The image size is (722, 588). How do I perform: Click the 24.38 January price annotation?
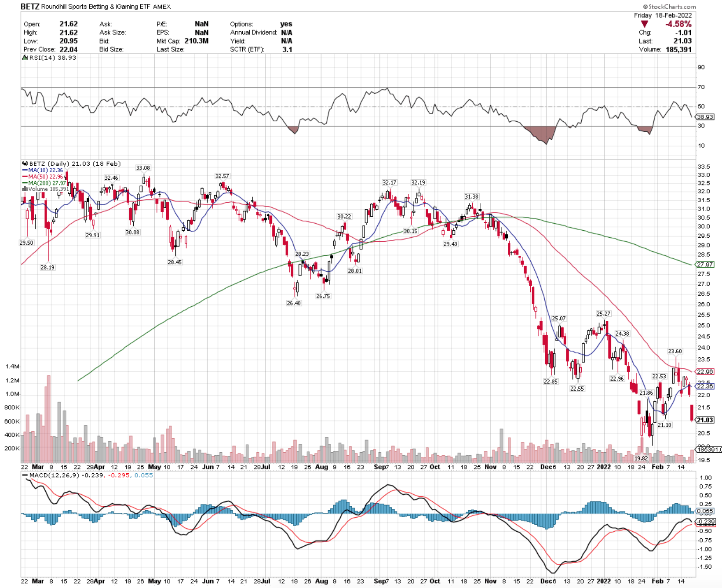pyautogui.click(x=622, y=334)
